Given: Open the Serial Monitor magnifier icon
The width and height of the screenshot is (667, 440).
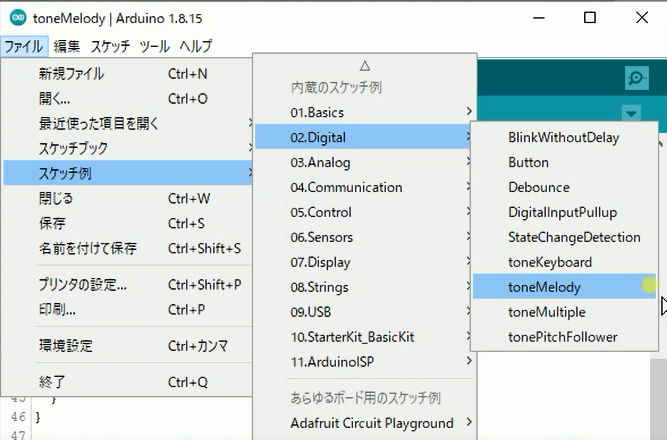Looking at the screenshot, I should (x=636, y=78).
